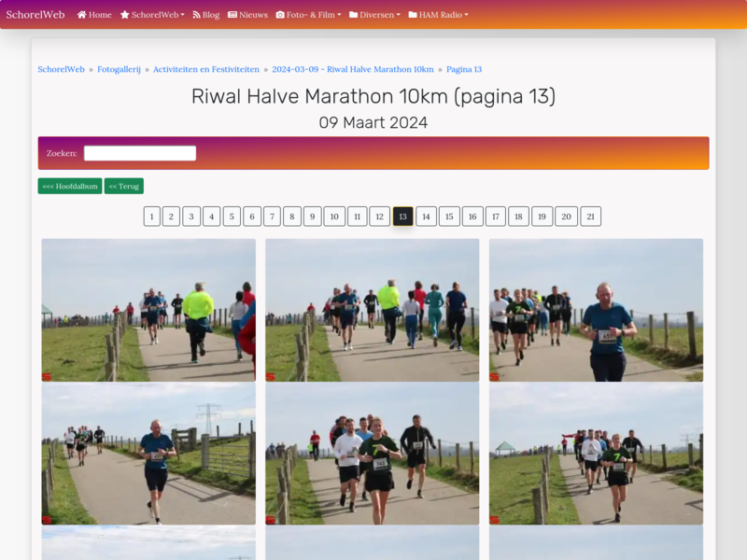The height and width of the screenshot is (560, 747).
Task: Go to gallery page 2
Action: pos(171,217)
